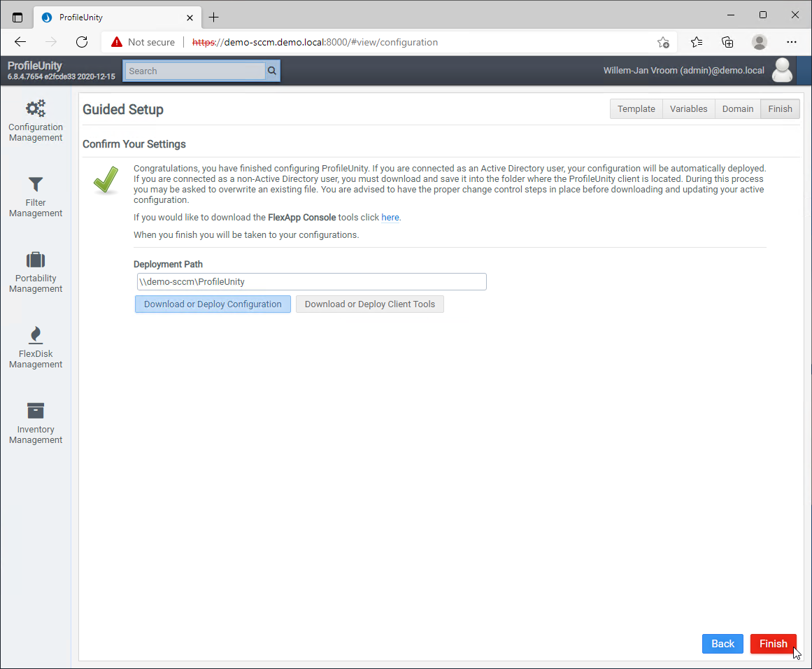Reload the page with refresh icon

point(82,42)
